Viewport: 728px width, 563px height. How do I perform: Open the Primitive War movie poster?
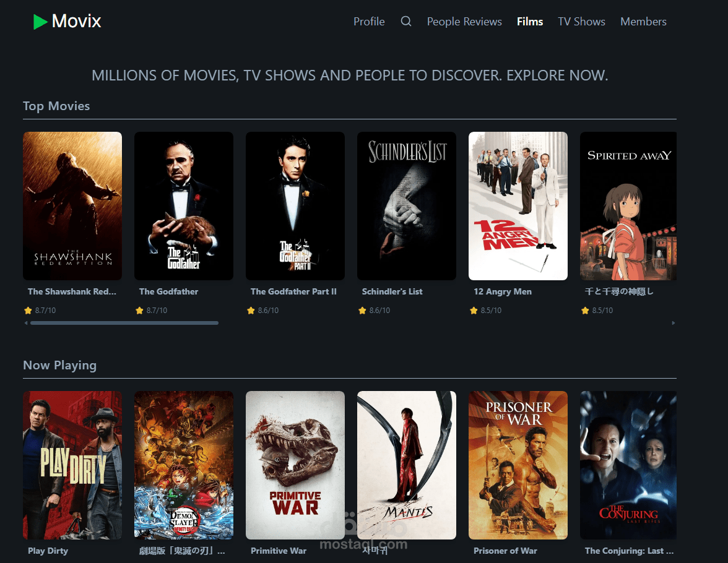(295, 465)
